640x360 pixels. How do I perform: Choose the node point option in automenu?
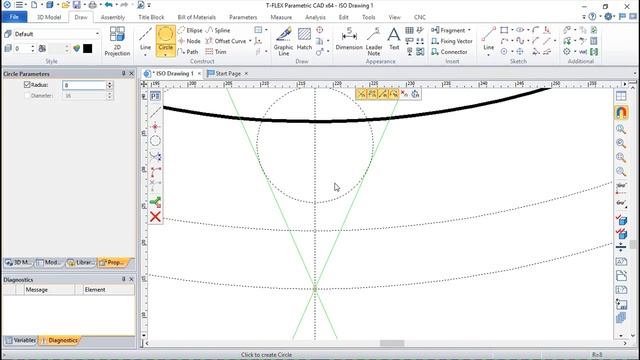click(x=155, y=127)
